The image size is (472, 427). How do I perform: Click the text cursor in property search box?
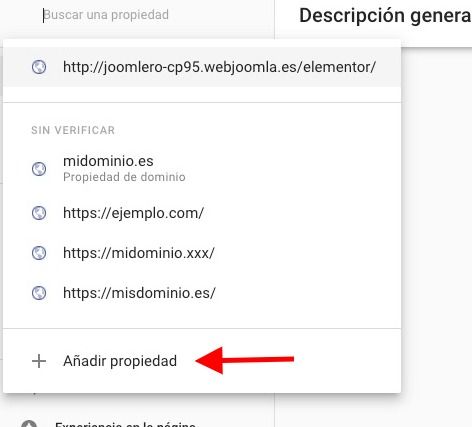tap(43, 15)
